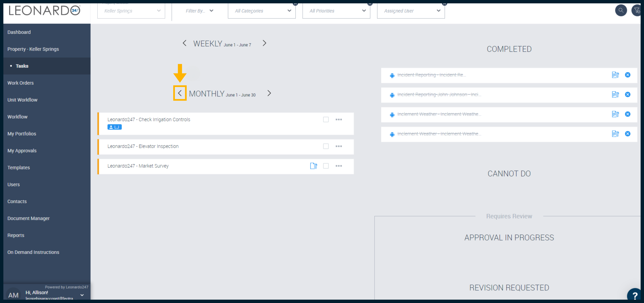The width and height of the screenshot is (644, 303).
Task: Open more options for Elevator Inspection
Action: [x=338, y=146]
